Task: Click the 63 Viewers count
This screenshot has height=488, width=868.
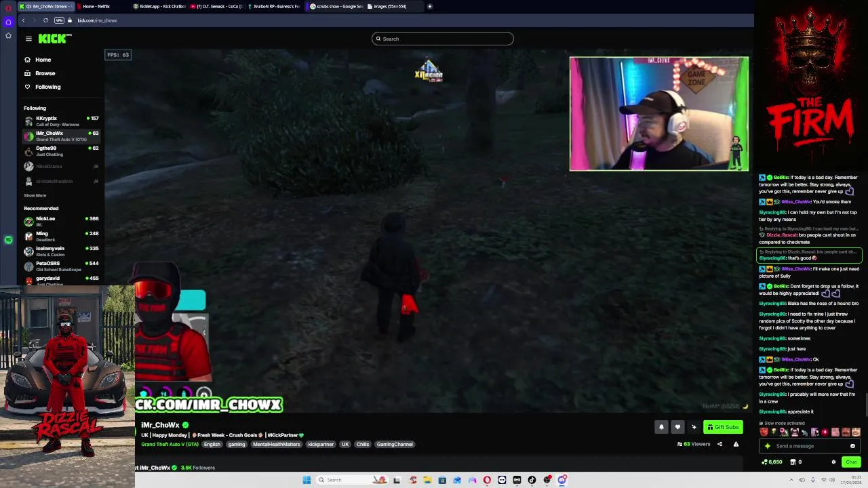Action: click(x=694, y=445)
